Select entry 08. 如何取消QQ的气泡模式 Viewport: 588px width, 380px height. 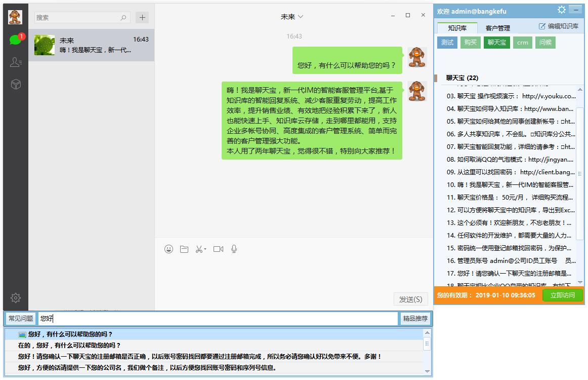click(511, 160)
